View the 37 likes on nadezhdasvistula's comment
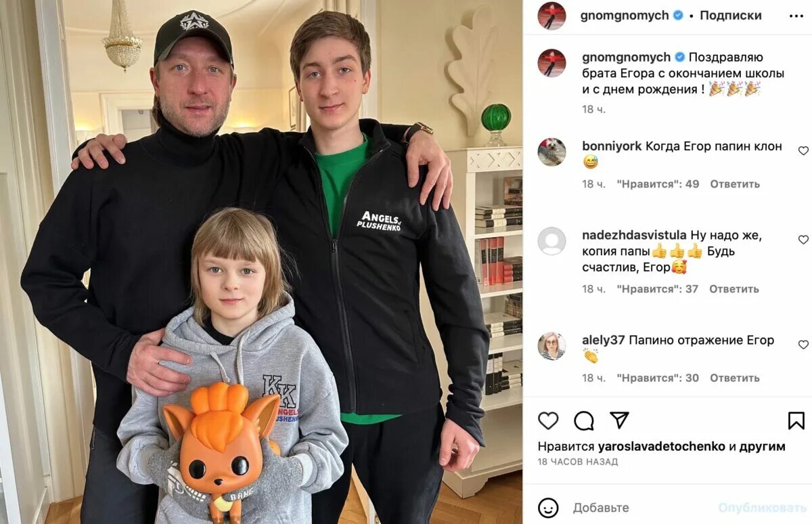Viewport: 812px width, 524px height. 658,289
